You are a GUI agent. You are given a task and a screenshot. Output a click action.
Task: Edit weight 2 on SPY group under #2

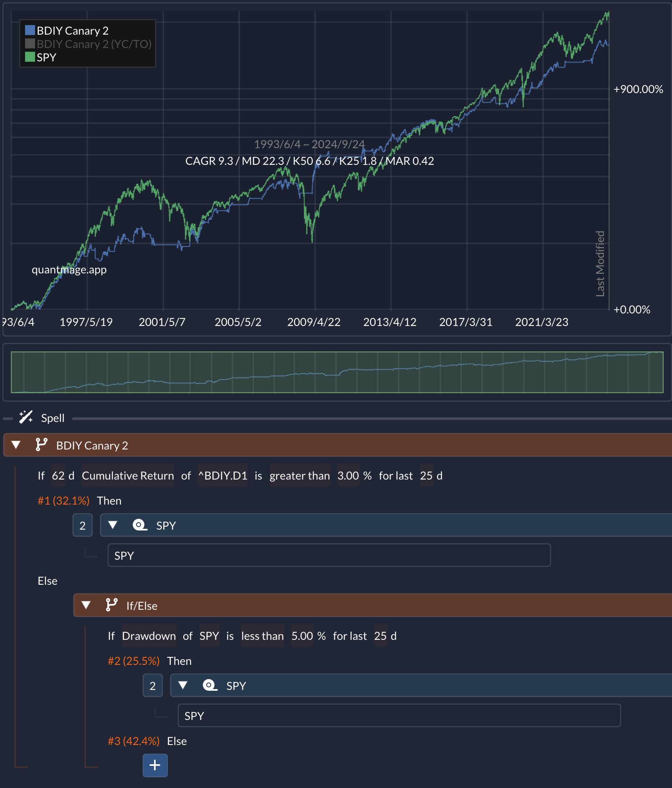[153, 685]
